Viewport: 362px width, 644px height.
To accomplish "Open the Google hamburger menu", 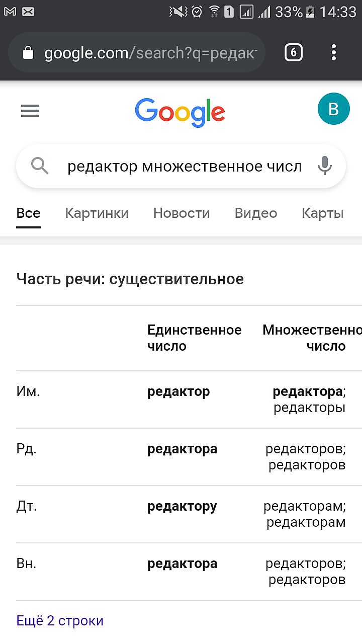I will click(x=30, y=111).
